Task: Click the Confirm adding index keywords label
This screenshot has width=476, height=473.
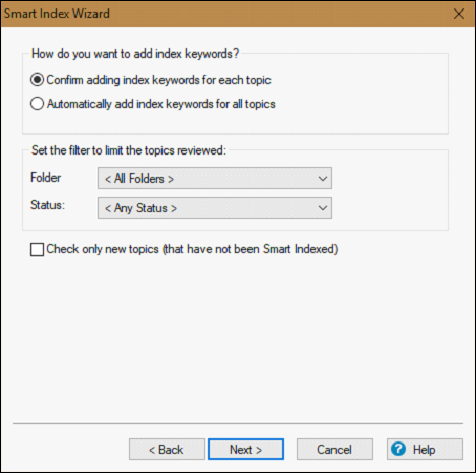Action: [x=159, y=80]
